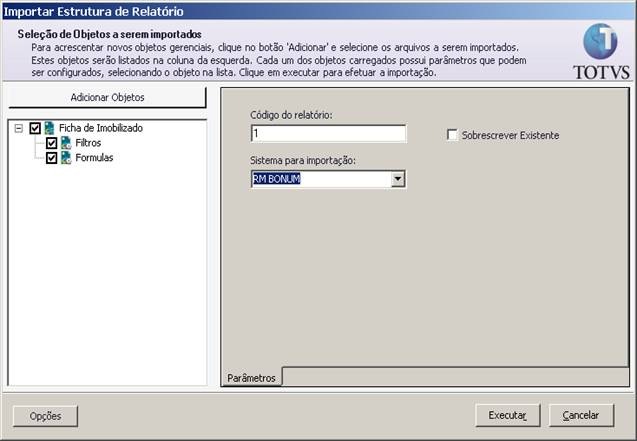The image size is (637, 441).
Task: Click the Executar button
Action: point(507,415)
